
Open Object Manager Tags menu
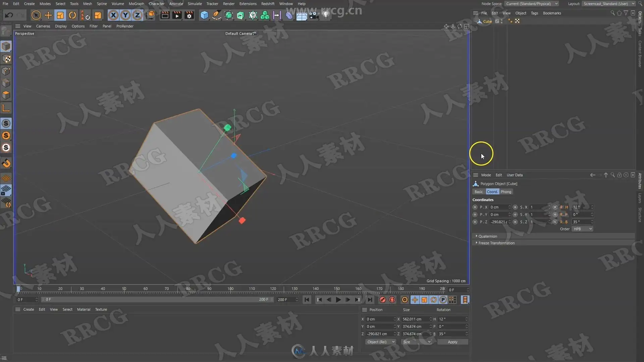pos(534,13)
